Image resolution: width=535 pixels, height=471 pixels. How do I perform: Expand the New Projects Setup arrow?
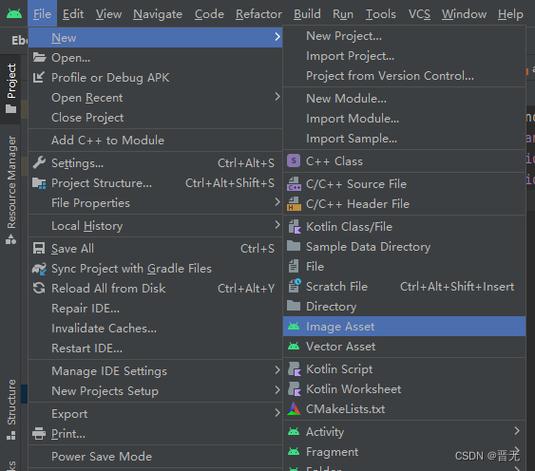tap(277, 390)
